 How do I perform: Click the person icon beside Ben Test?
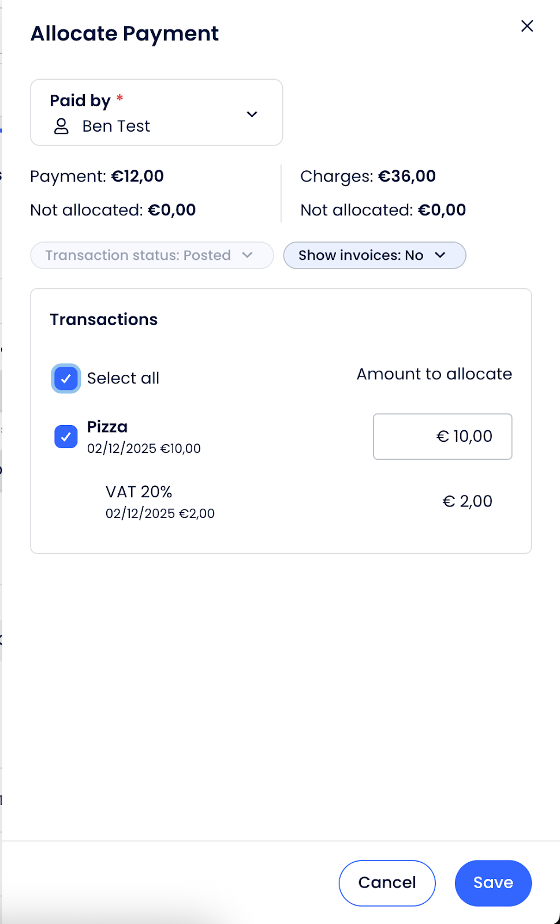[61, 126]
